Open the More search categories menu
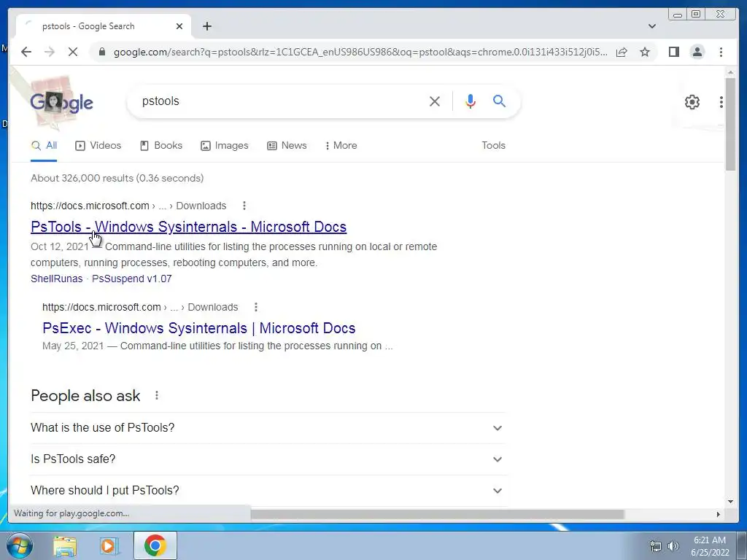Screen dimensions: 747x560 click(x=341, y=146)
